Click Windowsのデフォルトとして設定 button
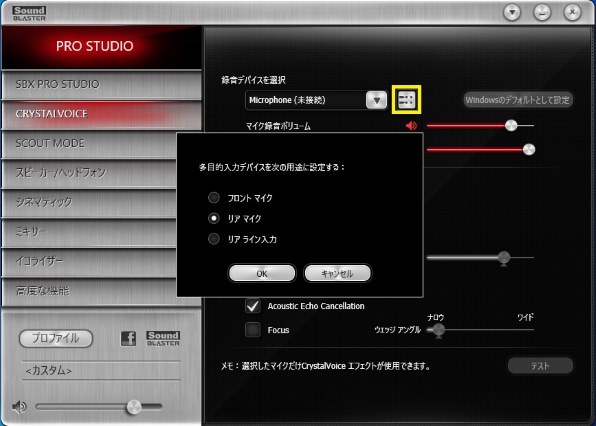 click(x=518, y=100)
